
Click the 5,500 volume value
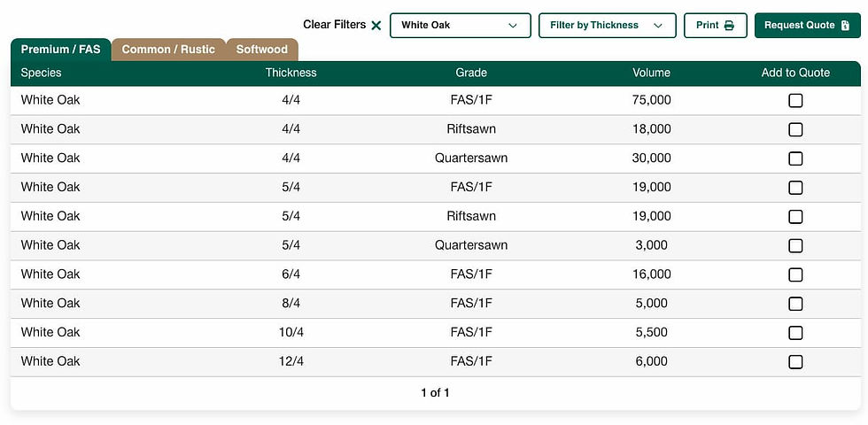tap(652, 332)
